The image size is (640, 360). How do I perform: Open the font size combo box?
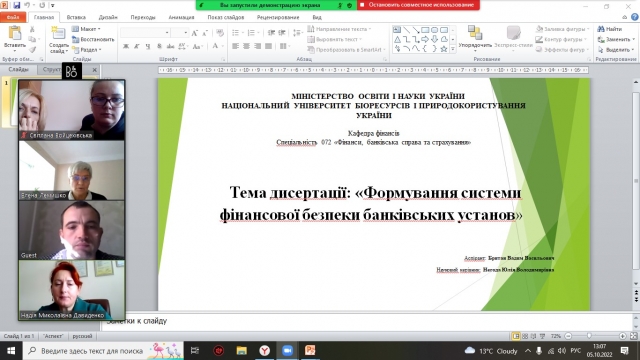180,33
